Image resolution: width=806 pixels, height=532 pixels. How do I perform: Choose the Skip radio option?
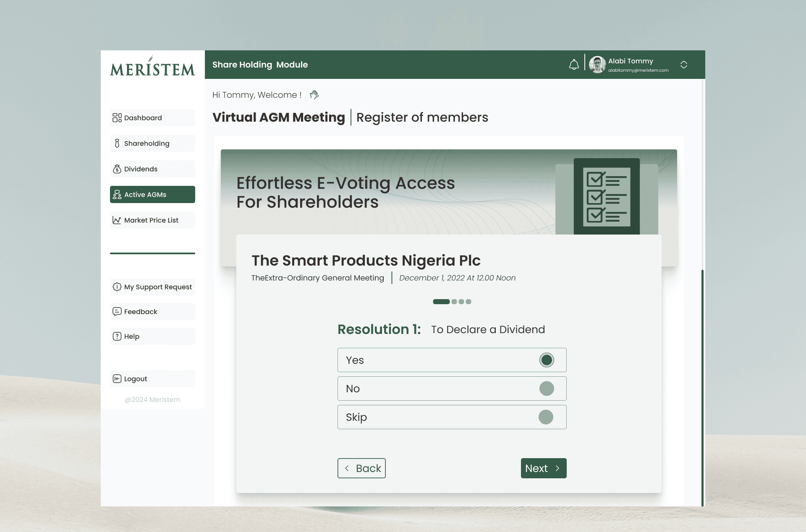tap(546, 417)
